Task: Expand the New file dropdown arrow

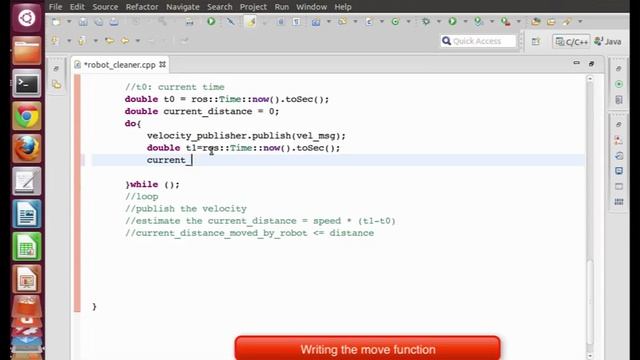Action: [x=69, y=22]
